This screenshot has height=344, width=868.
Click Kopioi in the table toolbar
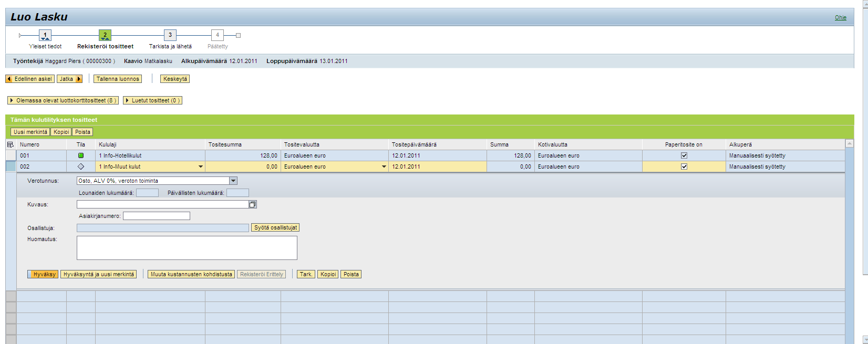pos(61,132)
